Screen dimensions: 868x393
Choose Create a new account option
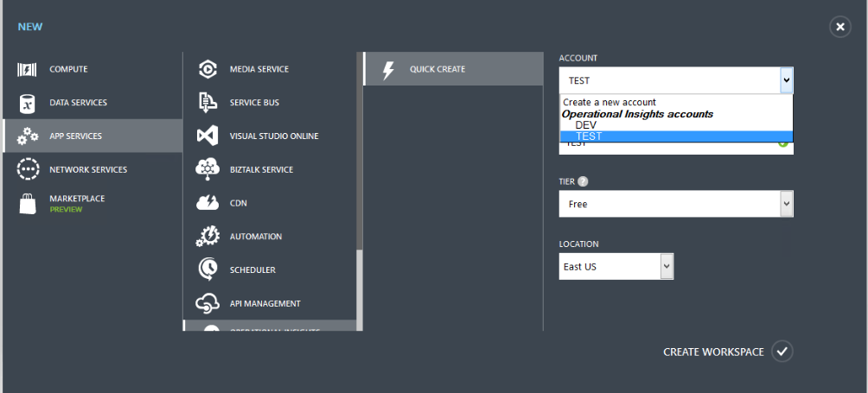610,102
